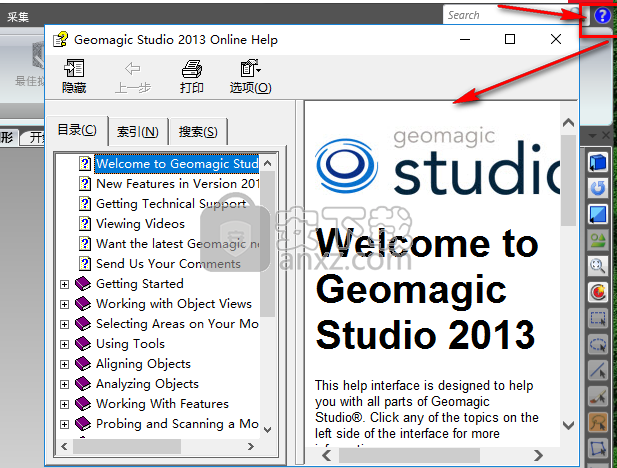Open Welcome to Geomagic Studio topic
The height and width of the screenshot is (468, 617).
click(177, 163)
